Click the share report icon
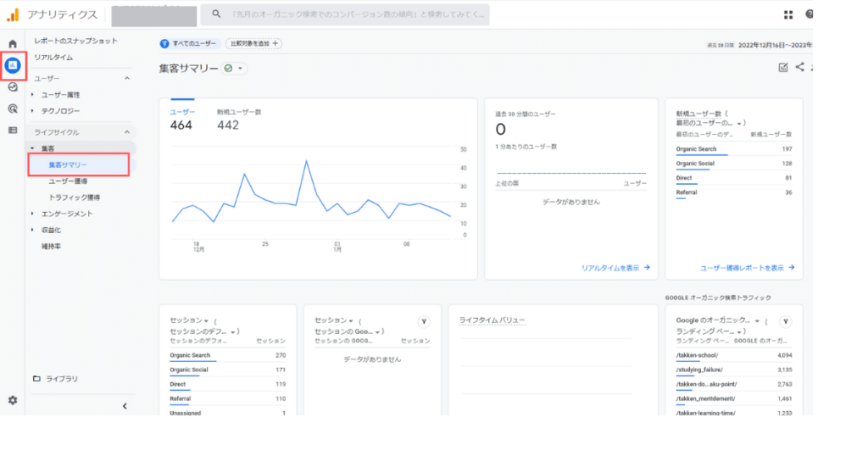 coord(800,67)
